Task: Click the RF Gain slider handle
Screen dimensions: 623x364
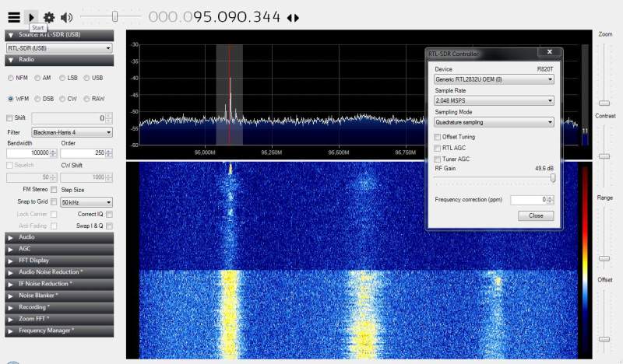Action: point(553,178)
